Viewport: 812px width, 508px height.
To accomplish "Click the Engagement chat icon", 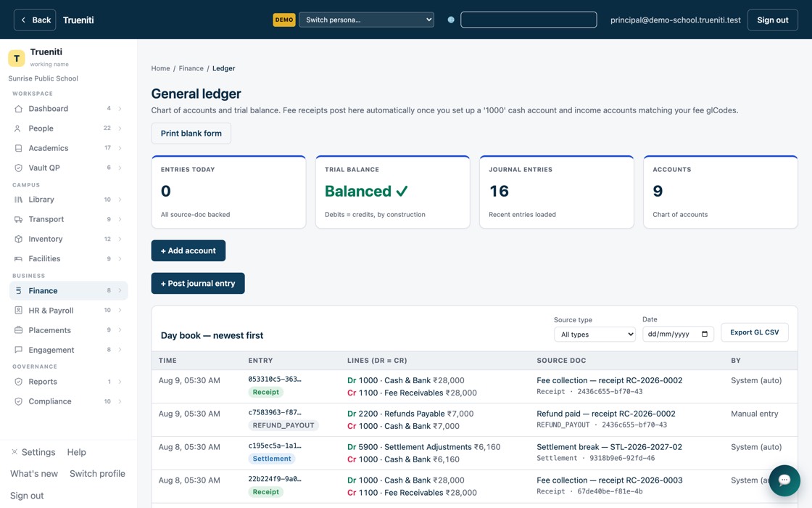I will click(x=18, y=350).
